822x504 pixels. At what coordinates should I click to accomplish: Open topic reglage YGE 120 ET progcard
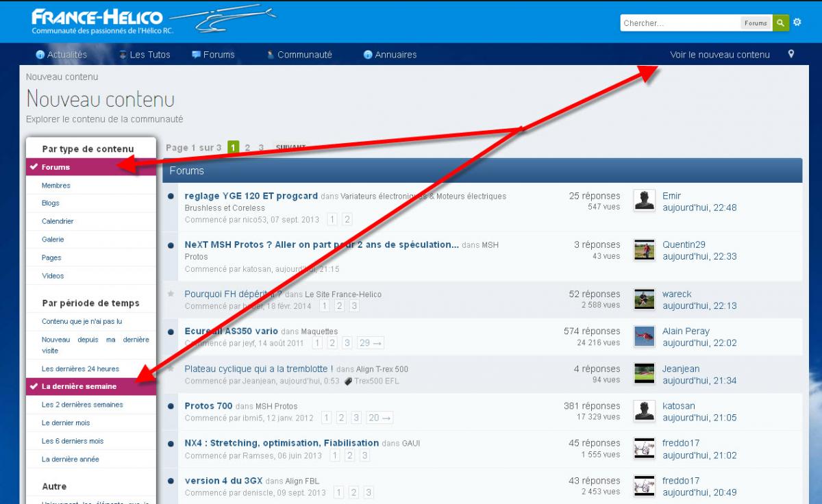point(251,196)
